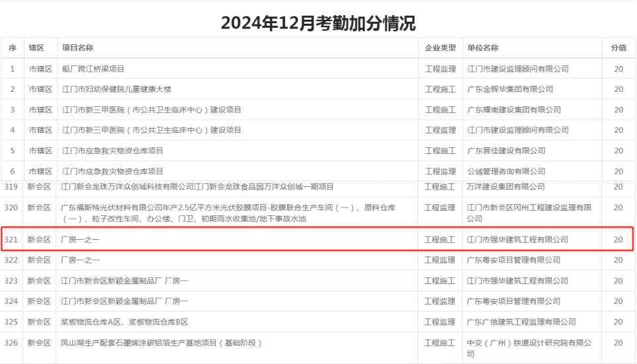The height and width of the screenshot is (364, 637).
Task: Select 江门市强华建筑工程有限公司 in row 321
Action: coord(517,240)
